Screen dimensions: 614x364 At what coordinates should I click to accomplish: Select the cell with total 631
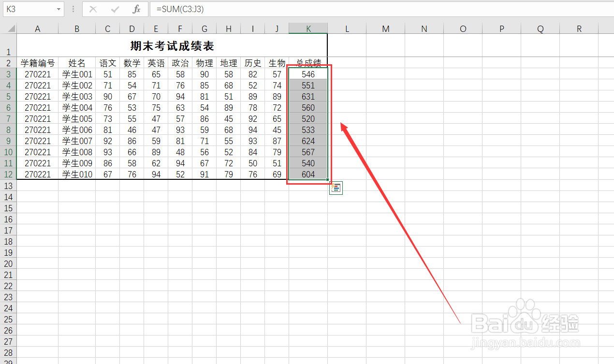(x=308, y=96)
